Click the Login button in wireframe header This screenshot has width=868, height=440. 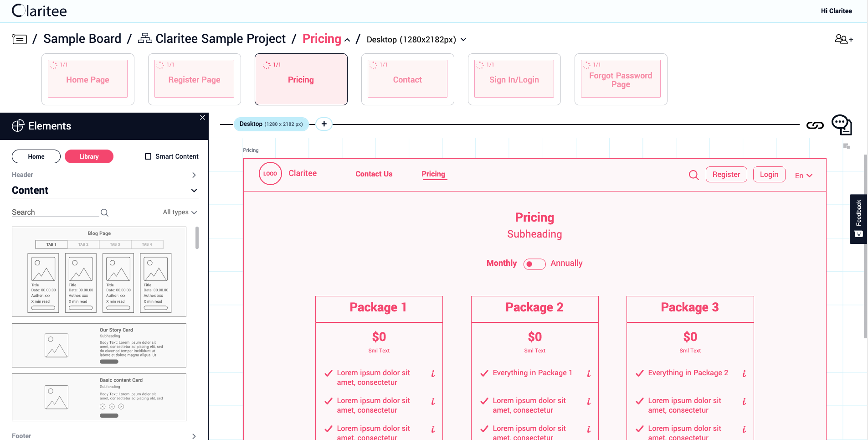(769, 175)
